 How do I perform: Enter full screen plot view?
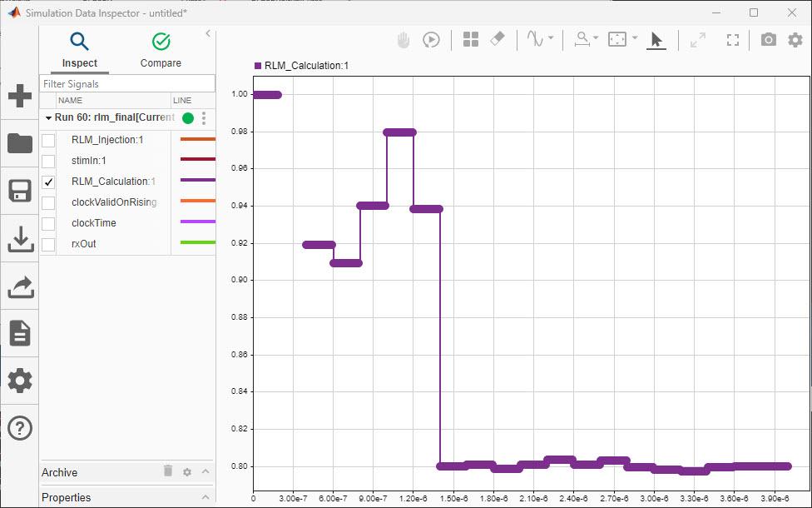(x=733, y=39)
